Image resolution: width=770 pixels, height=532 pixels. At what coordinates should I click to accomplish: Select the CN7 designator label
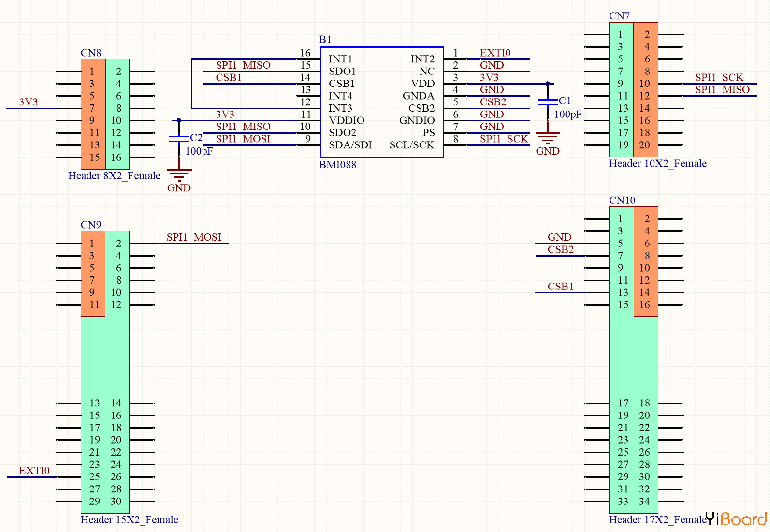point(619,16)
